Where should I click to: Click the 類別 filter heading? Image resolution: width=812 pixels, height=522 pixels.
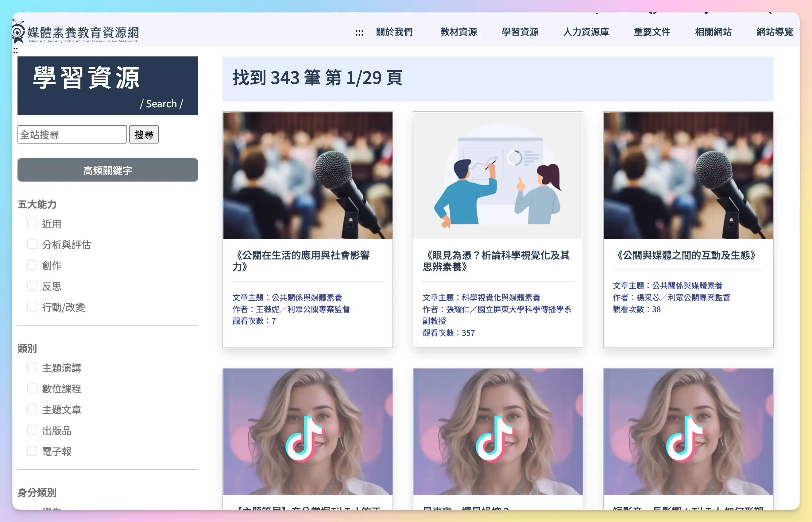coord(27,348)
